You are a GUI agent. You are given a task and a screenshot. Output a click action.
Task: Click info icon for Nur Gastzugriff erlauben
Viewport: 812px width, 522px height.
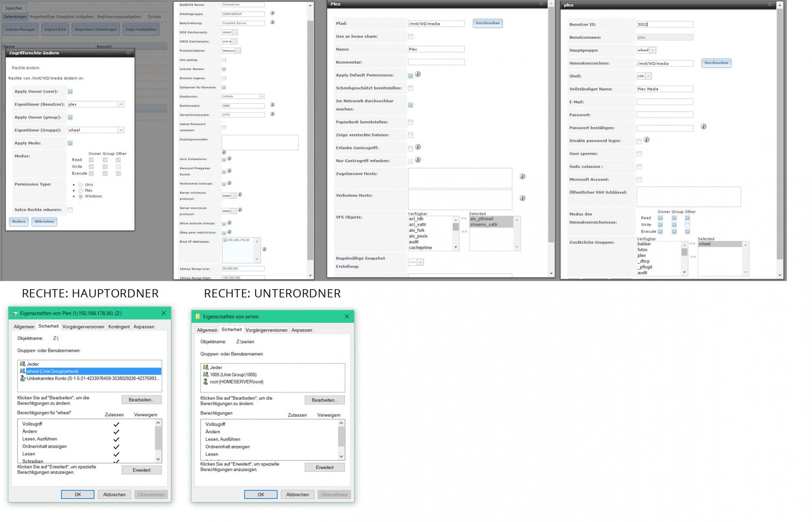[418, 160]
